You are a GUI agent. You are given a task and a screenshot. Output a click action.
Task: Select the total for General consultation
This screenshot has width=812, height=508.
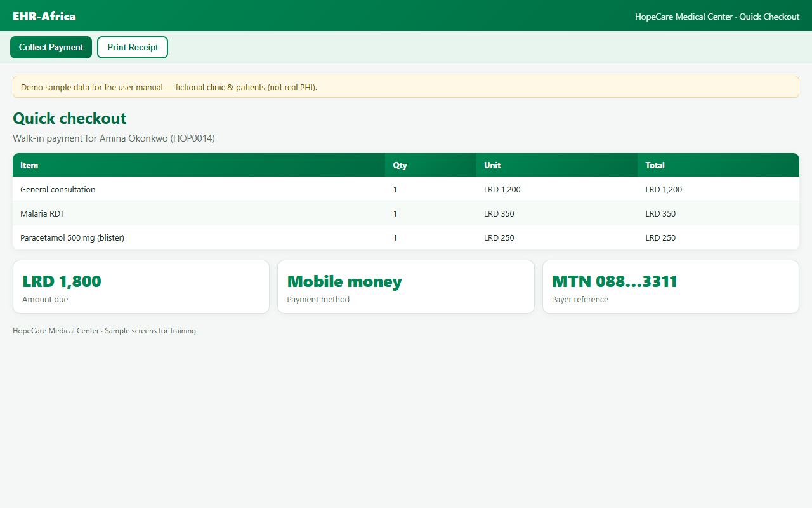[664, 189]
